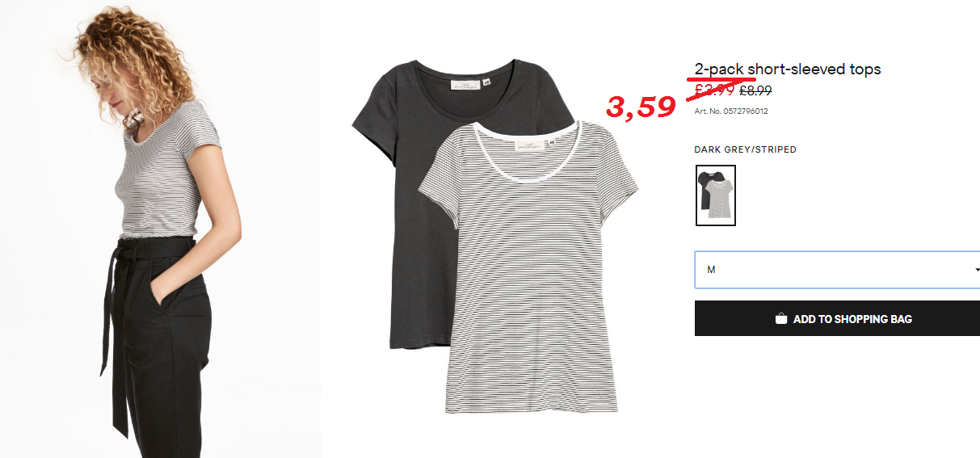Click the crossed-out £8.99 original price
Screen dimensions: 980x458
click(x=755, y=91)
